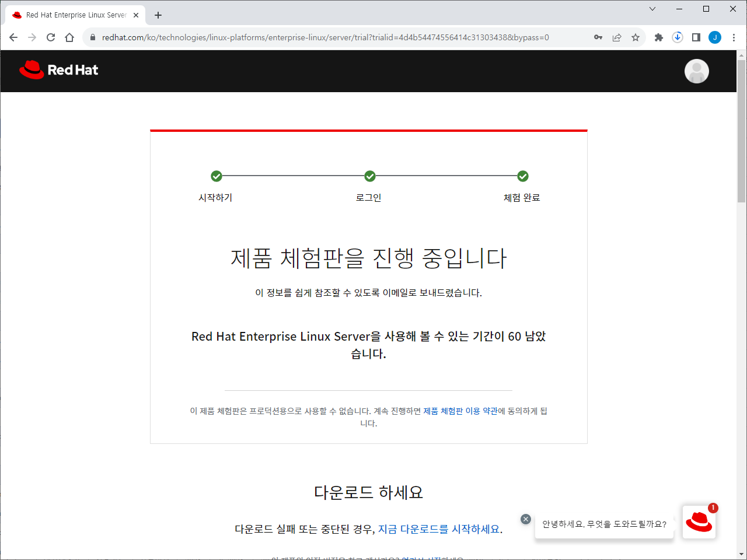The width and height of the screenshot is (747, 560).
Task: Close the Red Hat Enterprise Linux tab
Action: [136, 15]
